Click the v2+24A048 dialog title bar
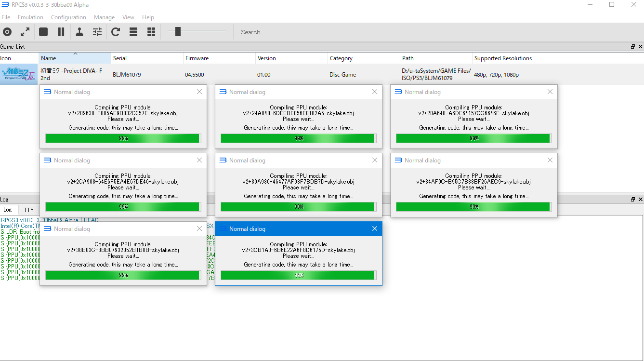 [299, 92]
